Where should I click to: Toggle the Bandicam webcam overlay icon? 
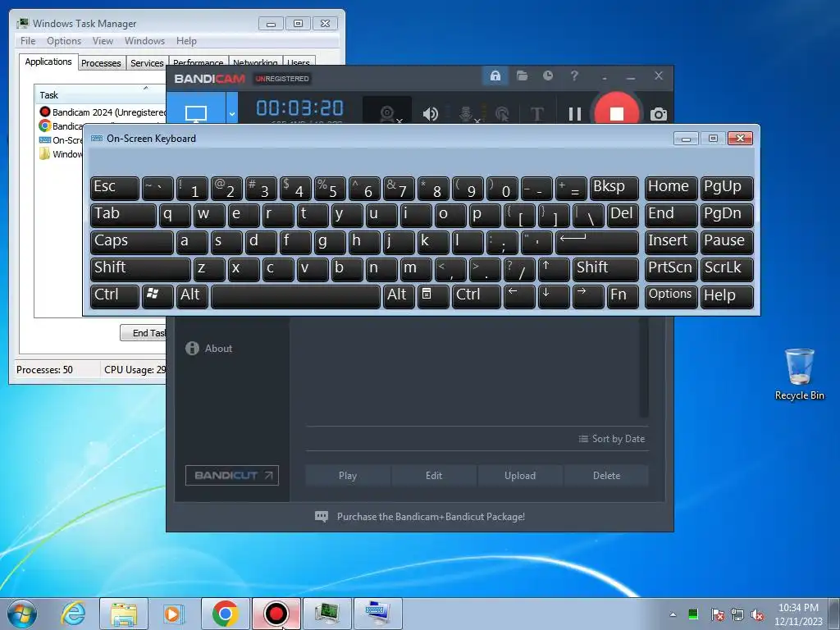click(387, 113)
